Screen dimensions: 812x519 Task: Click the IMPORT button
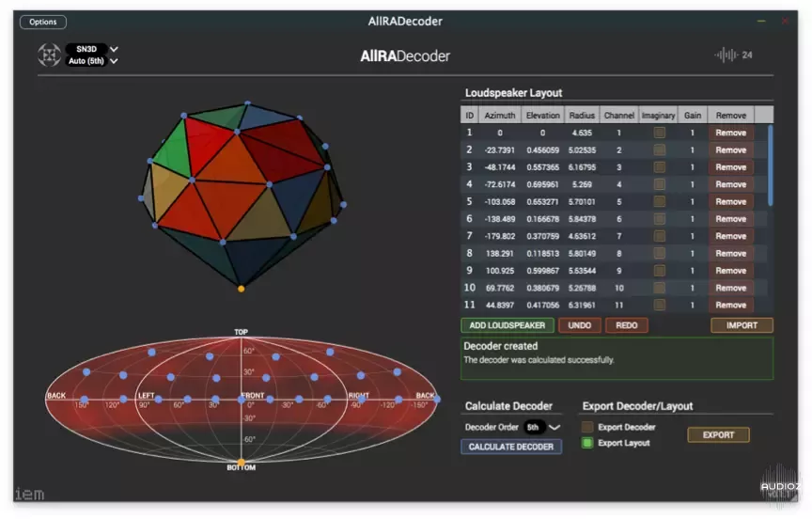(x=742, y=325)
